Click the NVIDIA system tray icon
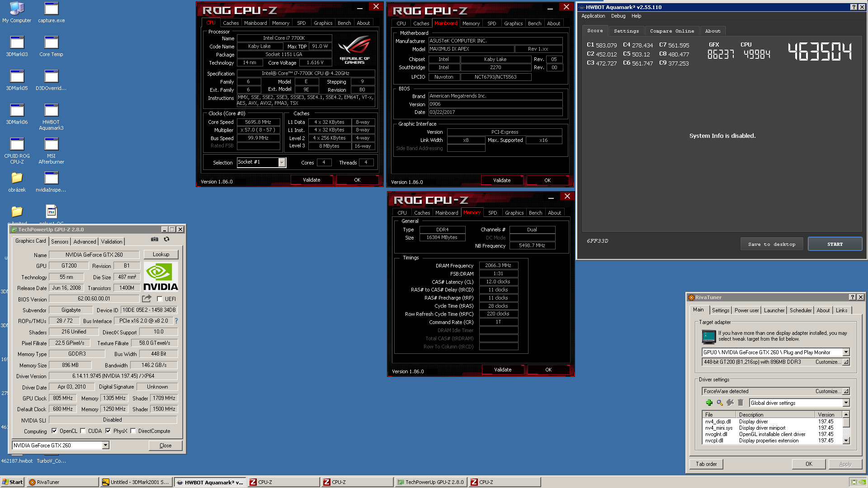This screenshot has height=488, width=868. pos(862,482)
